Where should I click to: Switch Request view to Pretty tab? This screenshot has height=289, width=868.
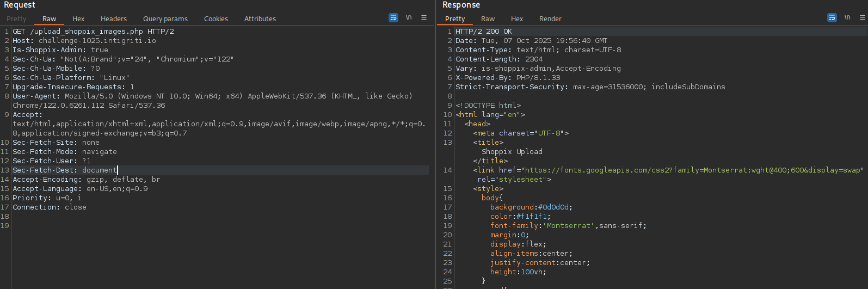click(x=16, y=19)
